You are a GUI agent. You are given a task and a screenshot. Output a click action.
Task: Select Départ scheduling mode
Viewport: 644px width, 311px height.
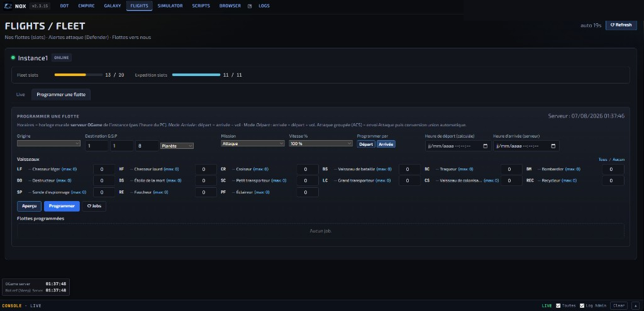(x=366, y=144)
